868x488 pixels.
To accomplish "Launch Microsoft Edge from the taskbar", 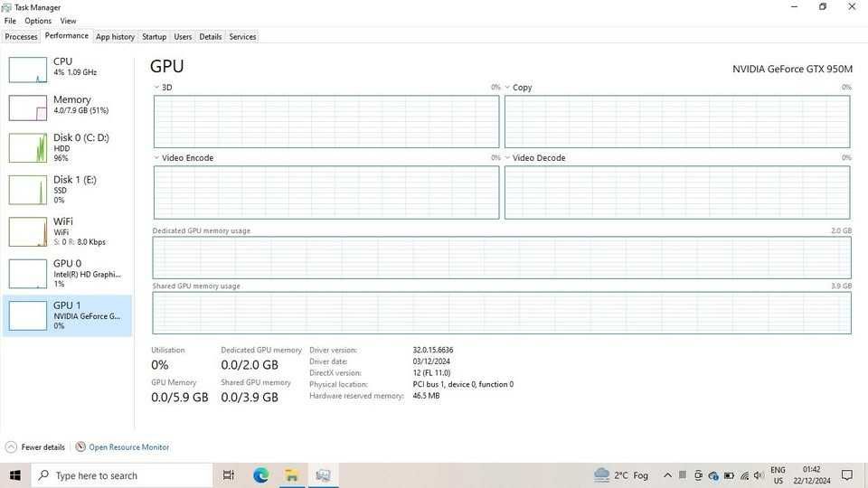I will click(x=260, y=475).
